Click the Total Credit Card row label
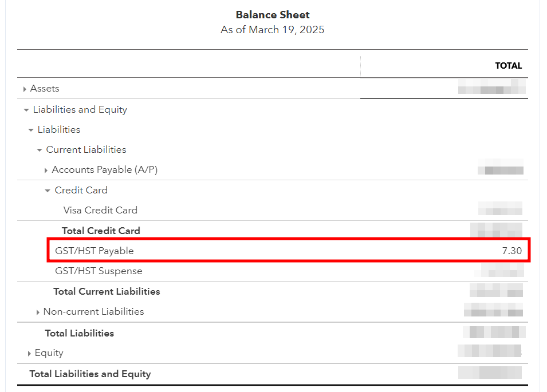Image resolution: width=547 pixels, height=392 pixels. 101,231
